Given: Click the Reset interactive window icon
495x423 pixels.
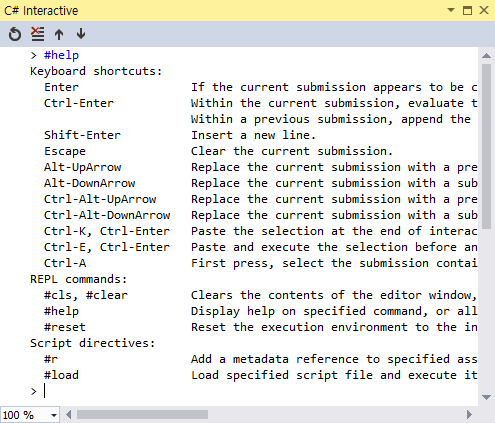Looking at the screenshot, I should 15,34.
